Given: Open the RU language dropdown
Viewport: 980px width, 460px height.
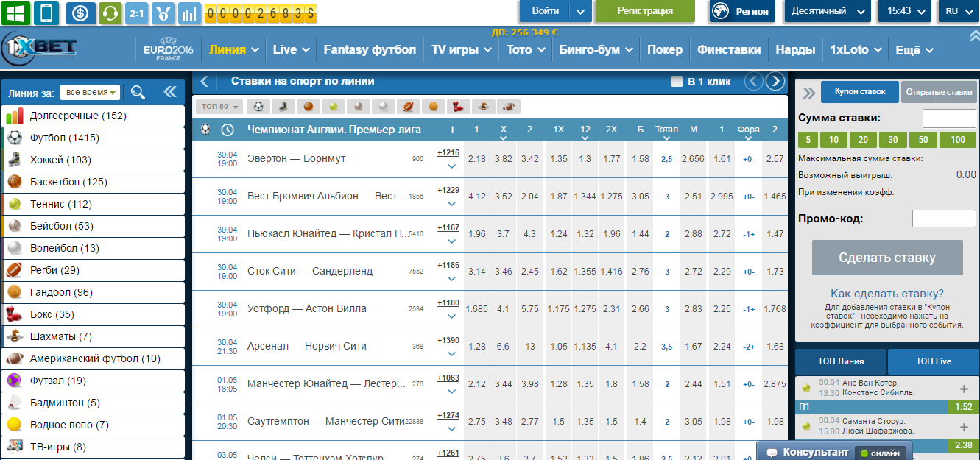Looking at the screenshot, I should (x=958, y=11).
